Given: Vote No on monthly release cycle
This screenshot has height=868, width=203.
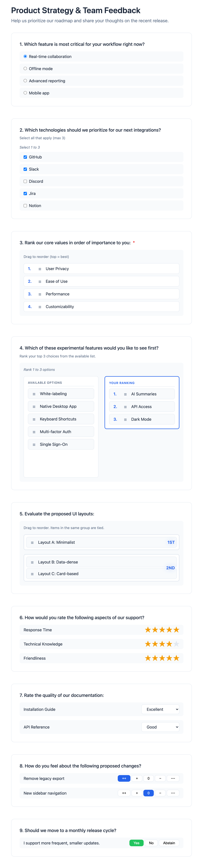Looking at the screenshot, I should coord(151,843).
